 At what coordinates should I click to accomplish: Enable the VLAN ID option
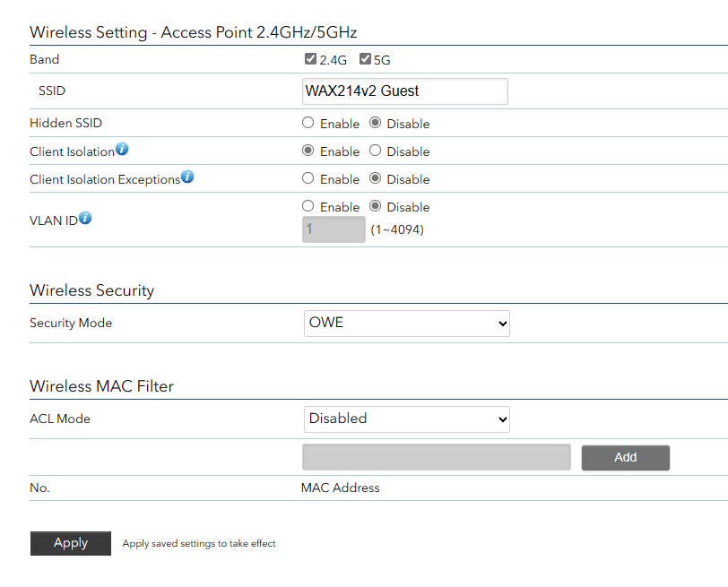tap(308, 206)
